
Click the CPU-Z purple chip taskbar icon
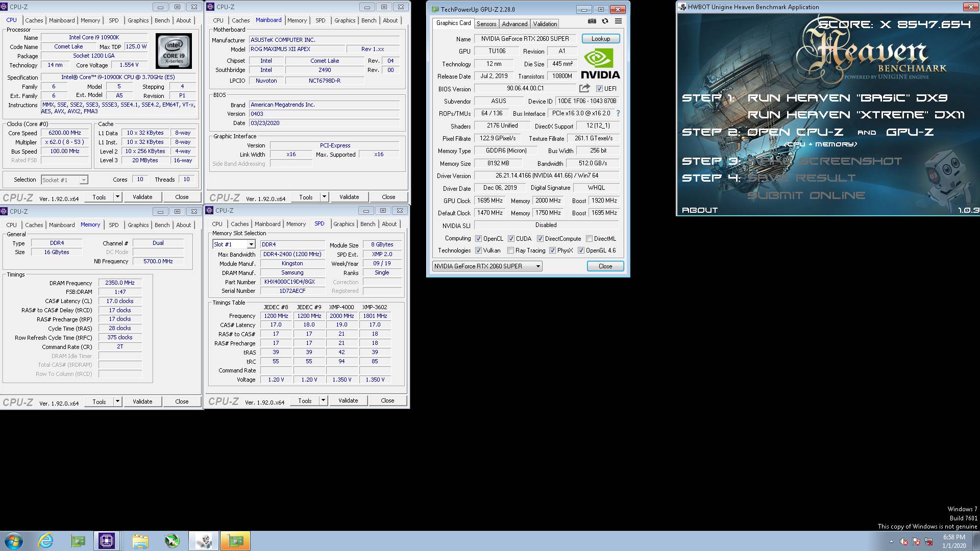tap(107, 541)
